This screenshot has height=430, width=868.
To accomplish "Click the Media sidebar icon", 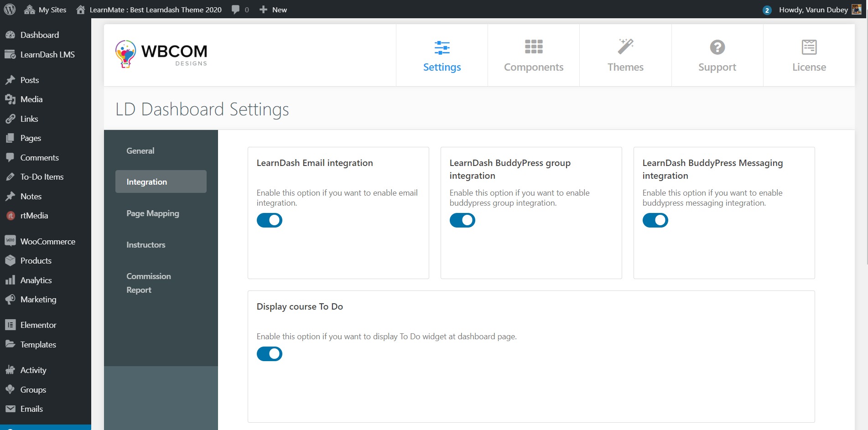I will [10, 99].
